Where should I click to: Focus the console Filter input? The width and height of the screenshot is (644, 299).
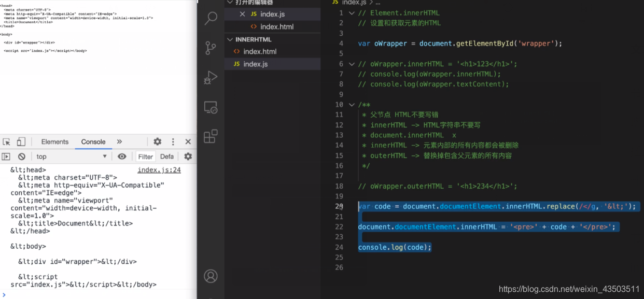(146, 156)
